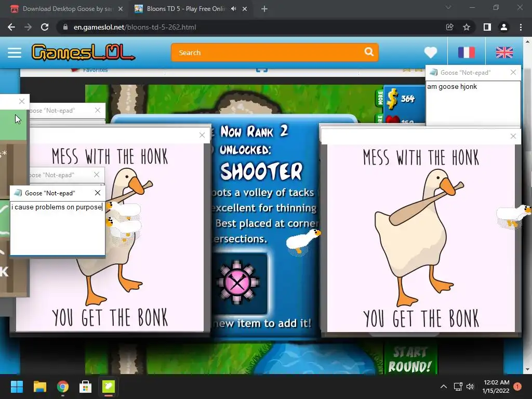View site info via the lock icon
The height and width of the screenshot is (399, 532).
tap(65, 27)
